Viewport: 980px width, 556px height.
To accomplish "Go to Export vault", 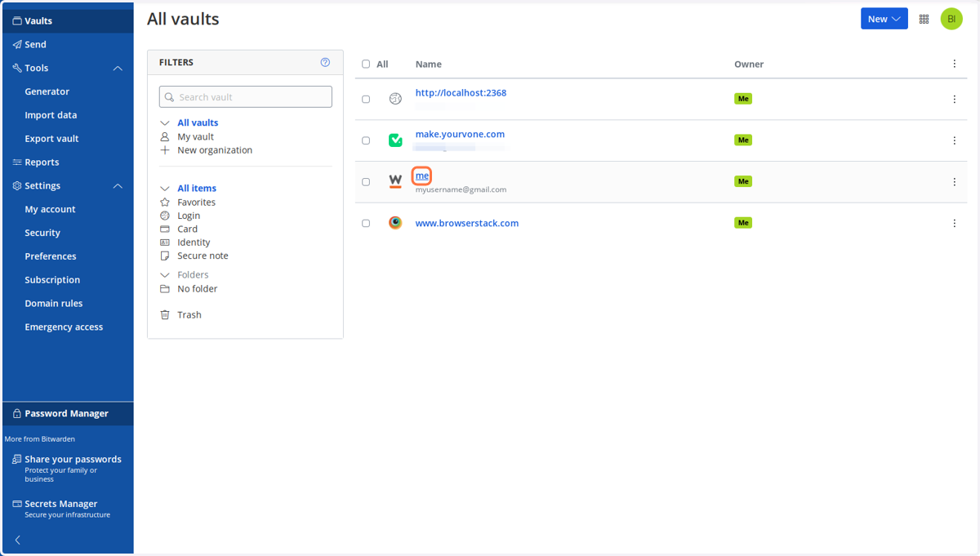I will pyautogui.click(x=51, y=139).
